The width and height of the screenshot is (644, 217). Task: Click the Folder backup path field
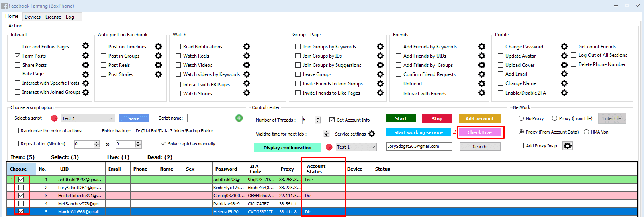188,131
